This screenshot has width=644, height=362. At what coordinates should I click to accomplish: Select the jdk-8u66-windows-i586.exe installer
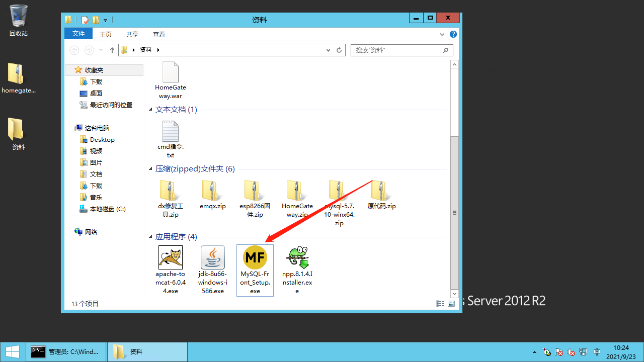tap(213, 270)
